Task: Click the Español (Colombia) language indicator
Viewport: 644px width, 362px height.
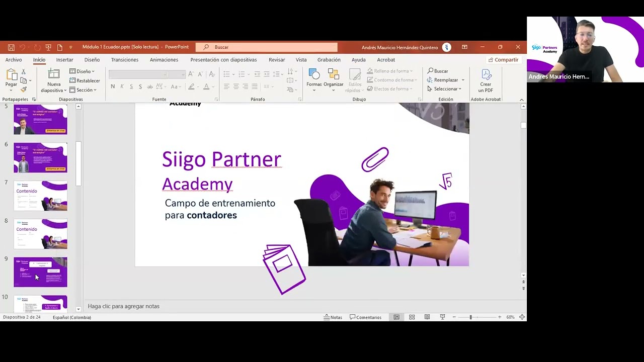Action: point(72,317)
